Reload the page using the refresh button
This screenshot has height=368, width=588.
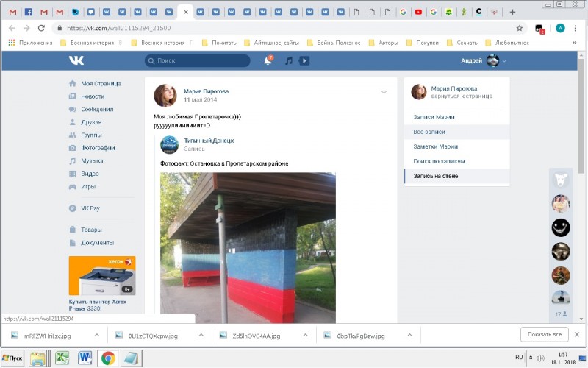pos(43,28)
